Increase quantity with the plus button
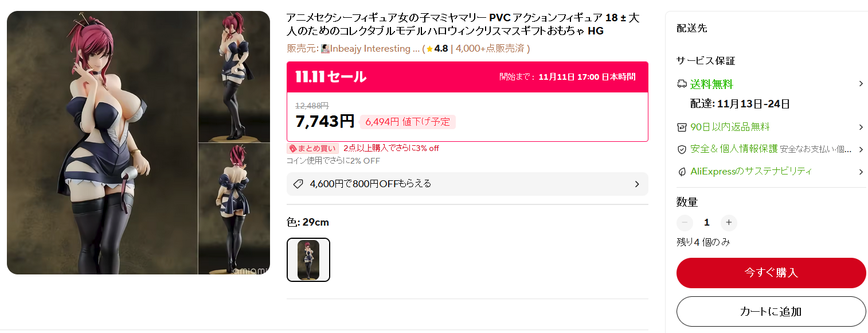The image size is (868, 333). point(729,223)
